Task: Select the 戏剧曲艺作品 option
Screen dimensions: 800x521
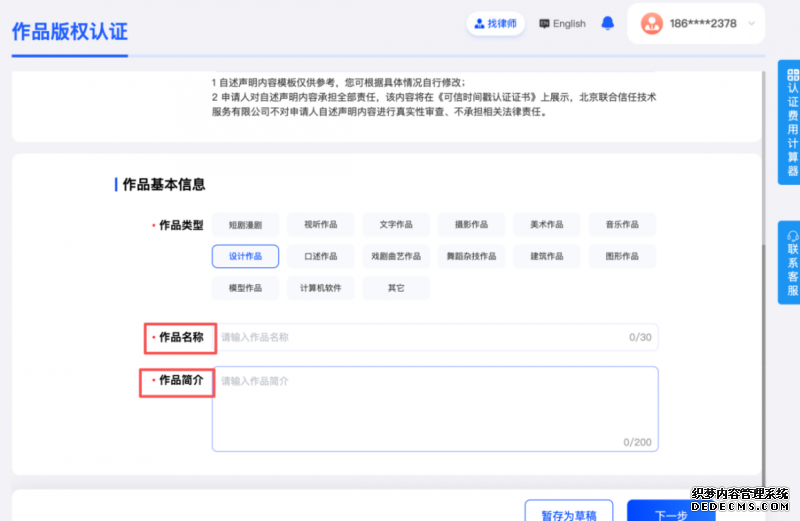Action: 396,256
